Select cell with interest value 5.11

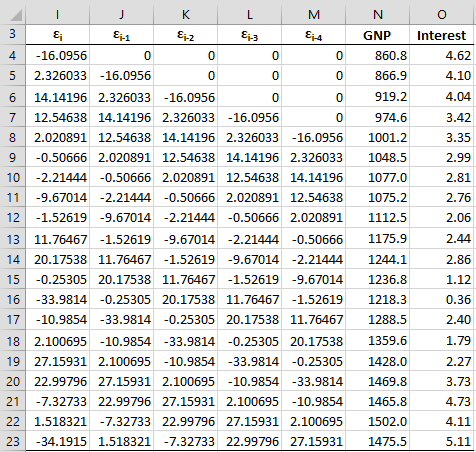tap(442, 441)
